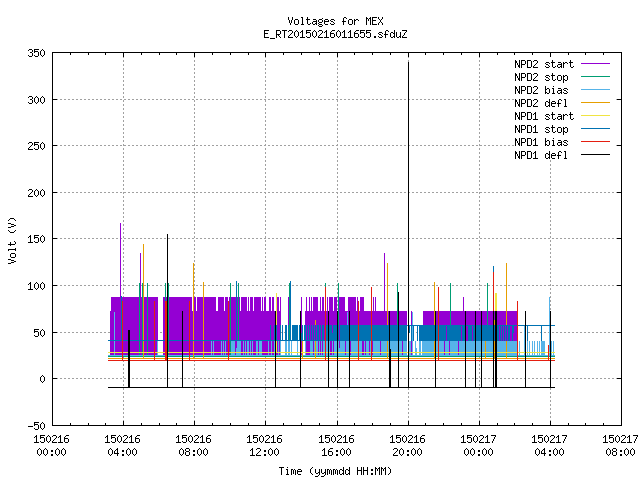Viewport: 640px width, 480px height.
Task: Click the orange NPD2 defl legend line
Action: [x=596, y=103]
